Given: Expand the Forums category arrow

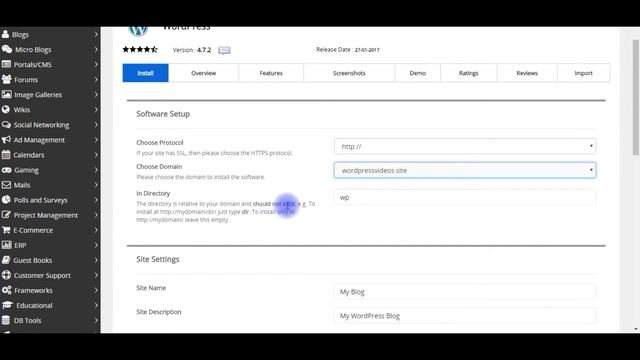Looking at the screenshot, I should [96, 79].
